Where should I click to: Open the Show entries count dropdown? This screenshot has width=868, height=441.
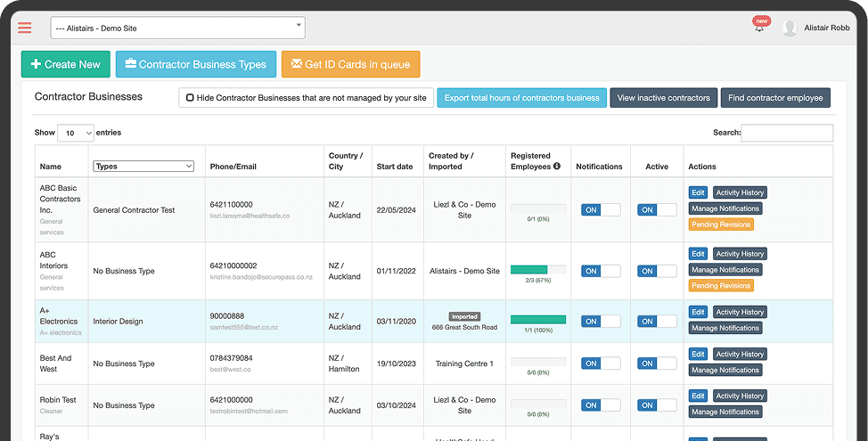tap(75, 133)
